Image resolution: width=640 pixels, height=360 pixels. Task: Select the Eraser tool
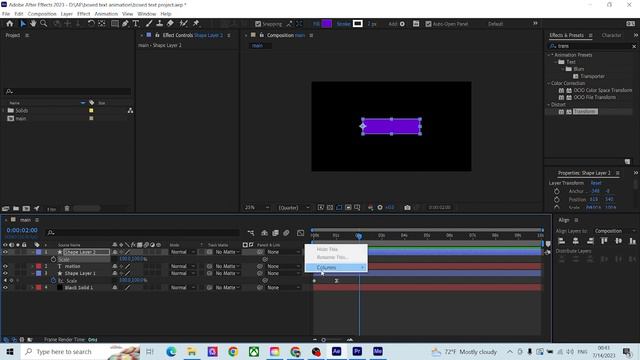170,24
